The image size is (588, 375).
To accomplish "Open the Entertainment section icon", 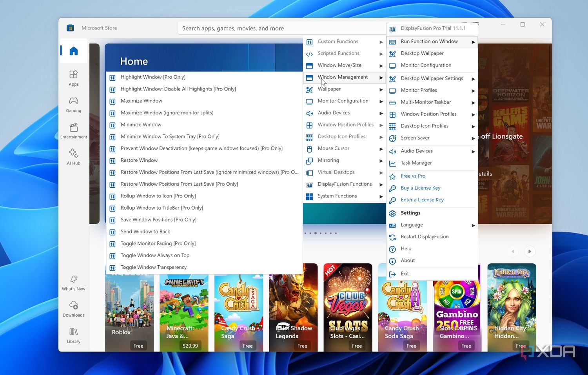I will 74,127.
